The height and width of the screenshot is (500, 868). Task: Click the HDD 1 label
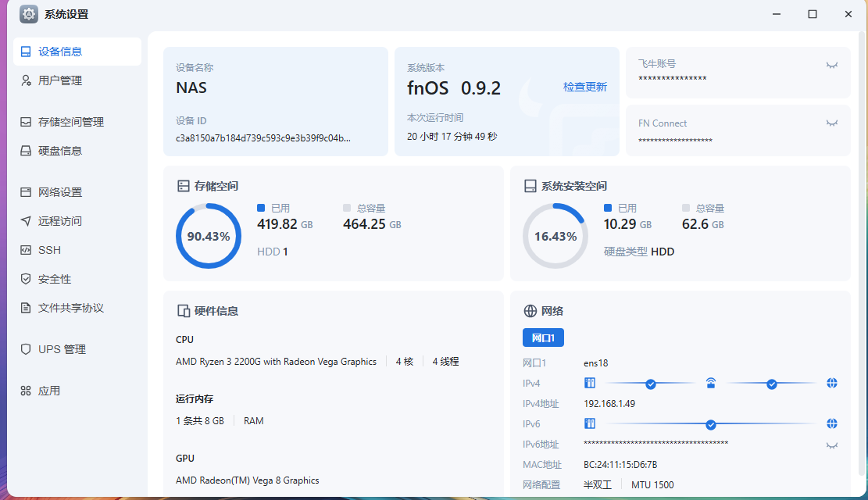coord(273,252)
